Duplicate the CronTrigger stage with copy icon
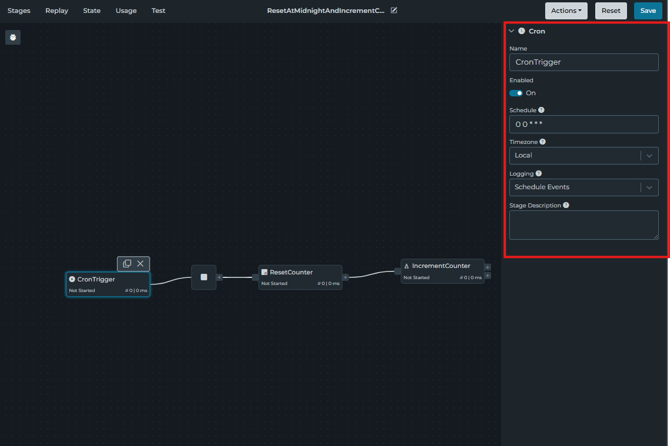 tap(127, 264)
